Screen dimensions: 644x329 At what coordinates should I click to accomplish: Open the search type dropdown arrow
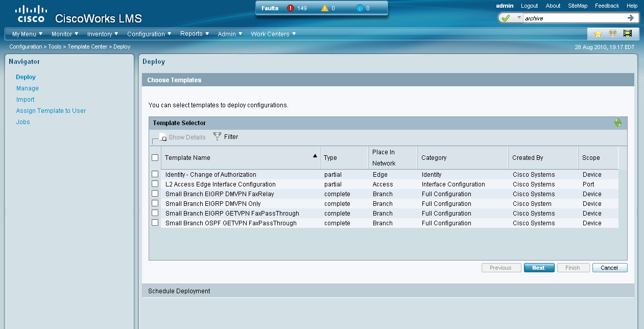(519, 18)
